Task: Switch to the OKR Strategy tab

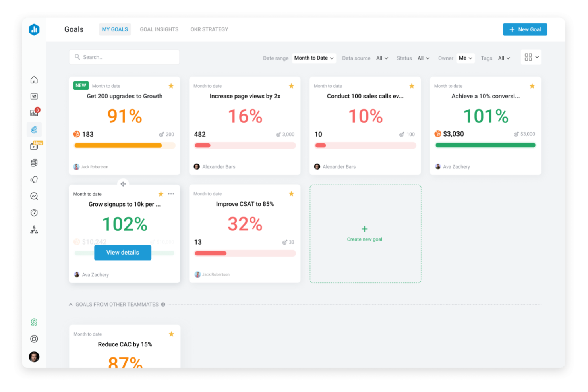Action: pos(209,29)
